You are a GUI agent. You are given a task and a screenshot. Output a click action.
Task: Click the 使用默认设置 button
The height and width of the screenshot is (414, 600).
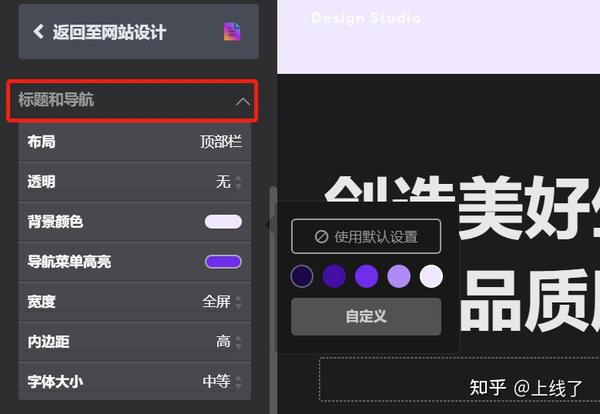coord(366,236)
